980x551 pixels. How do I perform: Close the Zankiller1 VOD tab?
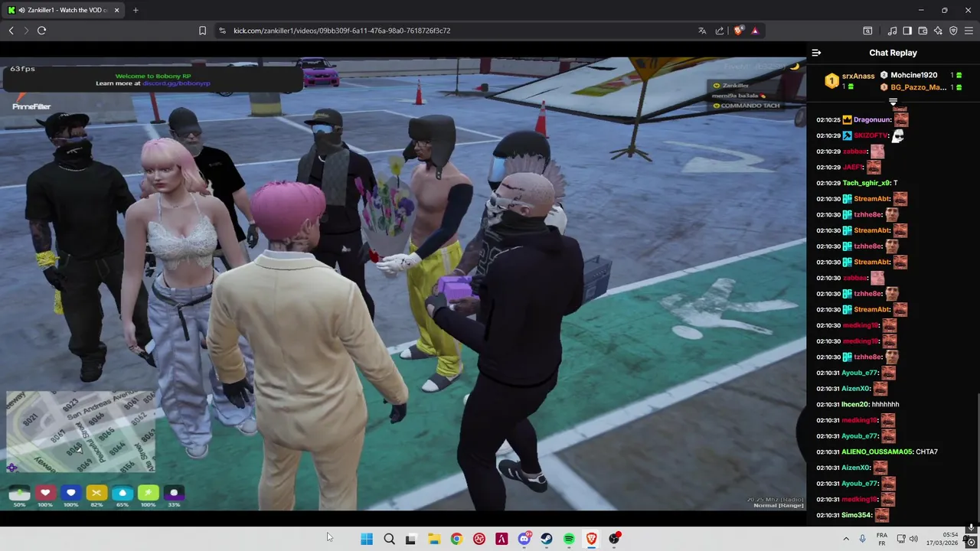117,10
